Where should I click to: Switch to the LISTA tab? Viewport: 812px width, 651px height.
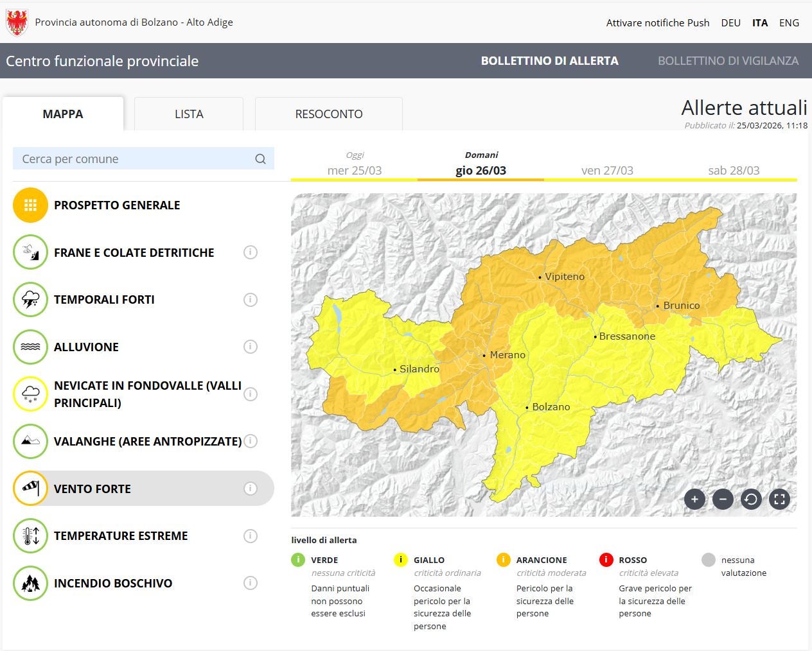point(189,114)
